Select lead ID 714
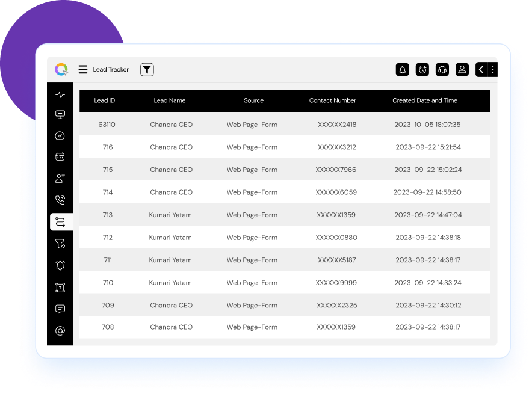532x394 pixels. (108, 192)
